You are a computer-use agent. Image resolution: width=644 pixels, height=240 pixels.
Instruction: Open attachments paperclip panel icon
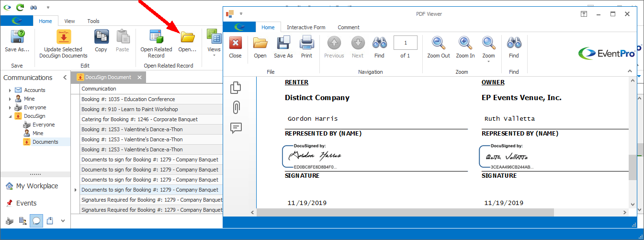(x=236, y=108)
